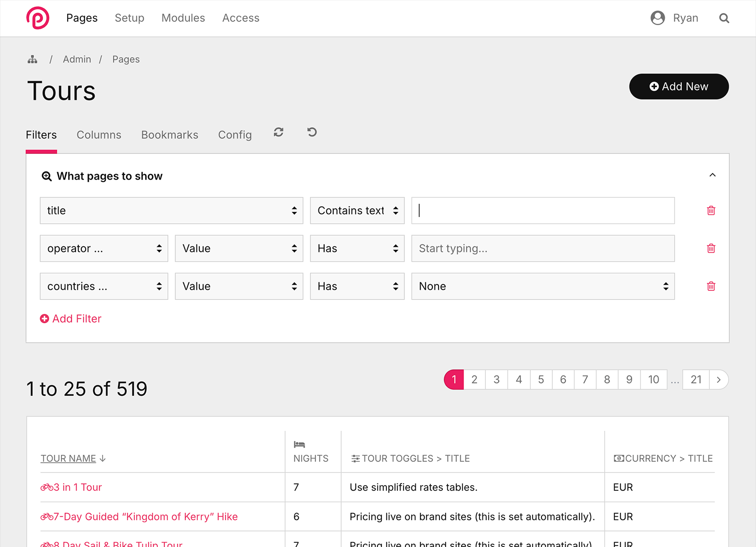This screenshot has width=756, height=547.
Task: Go to results page 10
Action: (x=654, y=380)
